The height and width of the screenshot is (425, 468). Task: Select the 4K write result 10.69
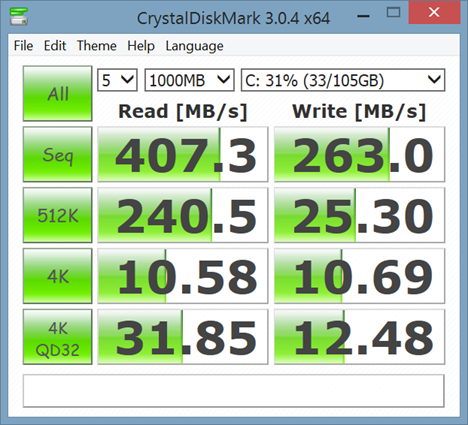pos(359,276)
